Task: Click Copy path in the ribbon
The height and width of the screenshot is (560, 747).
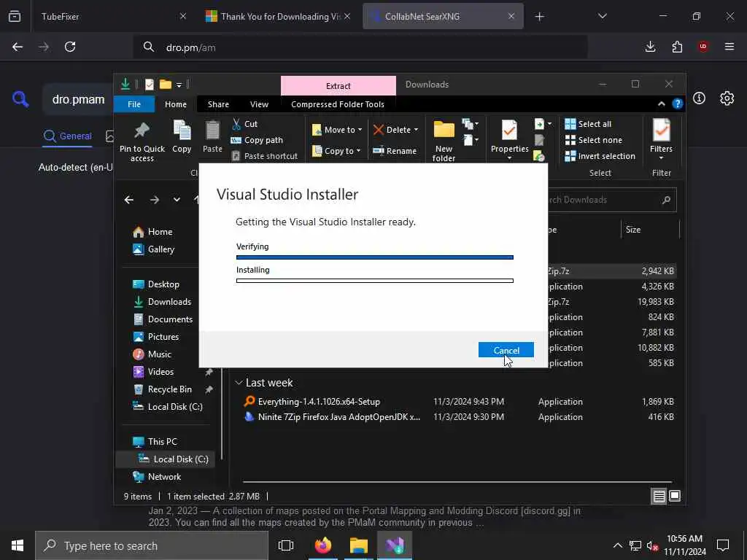Action: tap(257, 140)
